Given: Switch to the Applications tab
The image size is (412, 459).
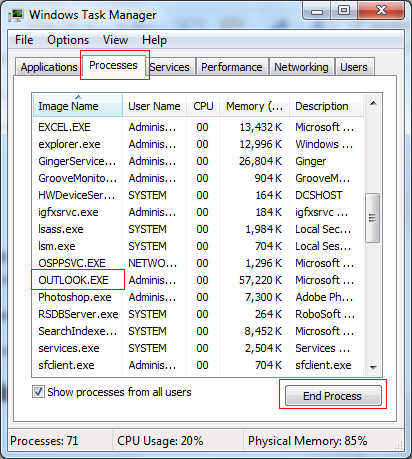Looking at the screenshot, I should coord(49,67).
